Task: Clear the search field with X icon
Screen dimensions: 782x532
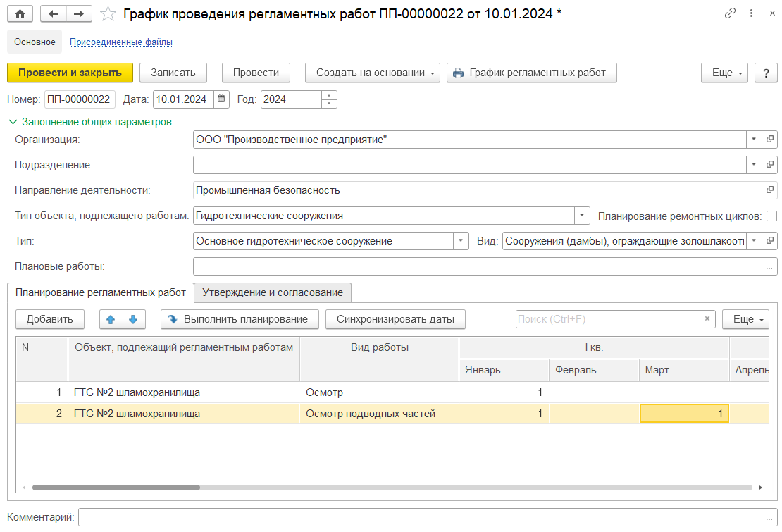Action: (x=707, y=319)
